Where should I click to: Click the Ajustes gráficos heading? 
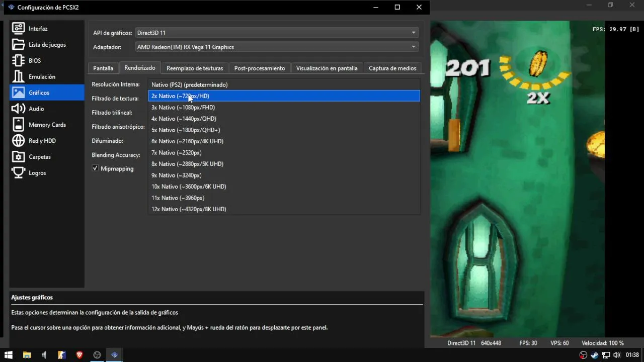(x=32, y=297)
